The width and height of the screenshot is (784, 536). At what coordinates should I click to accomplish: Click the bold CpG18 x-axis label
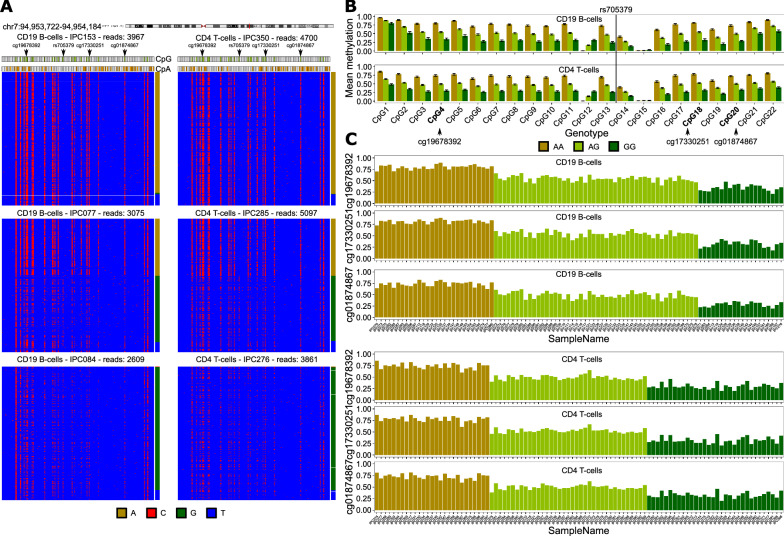(692, 116)
